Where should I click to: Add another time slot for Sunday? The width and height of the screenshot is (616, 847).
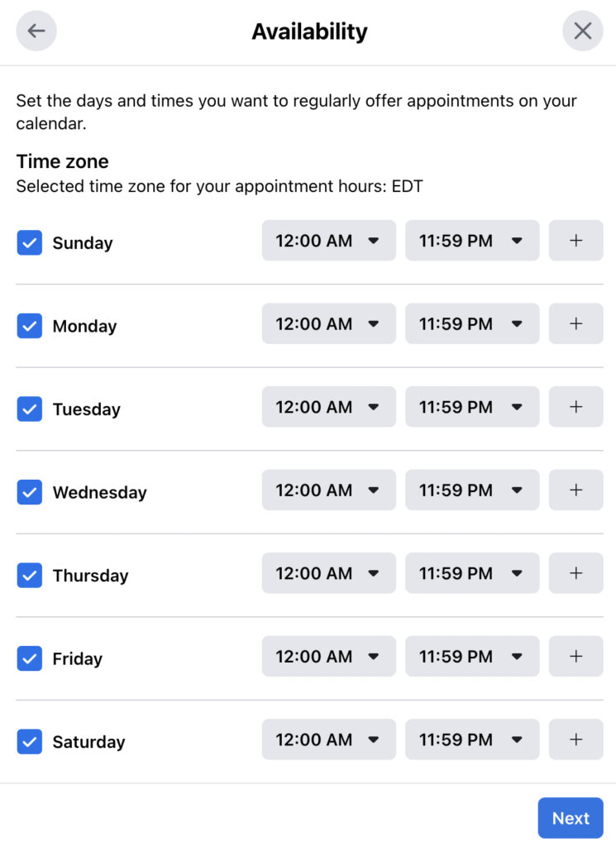pos(575,241)
